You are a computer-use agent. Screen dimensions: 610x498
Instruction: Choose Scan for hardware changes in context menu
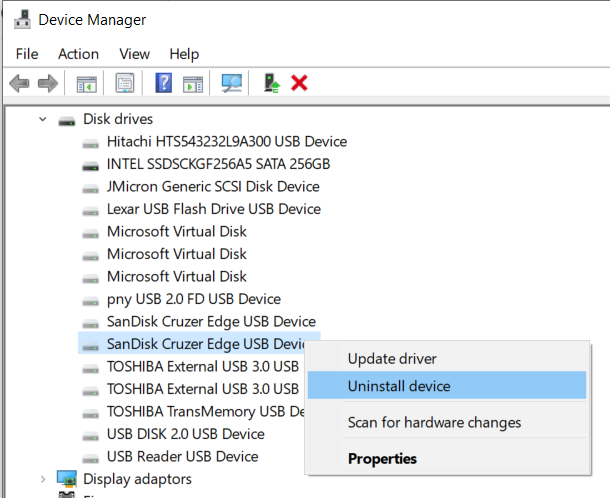447,422
